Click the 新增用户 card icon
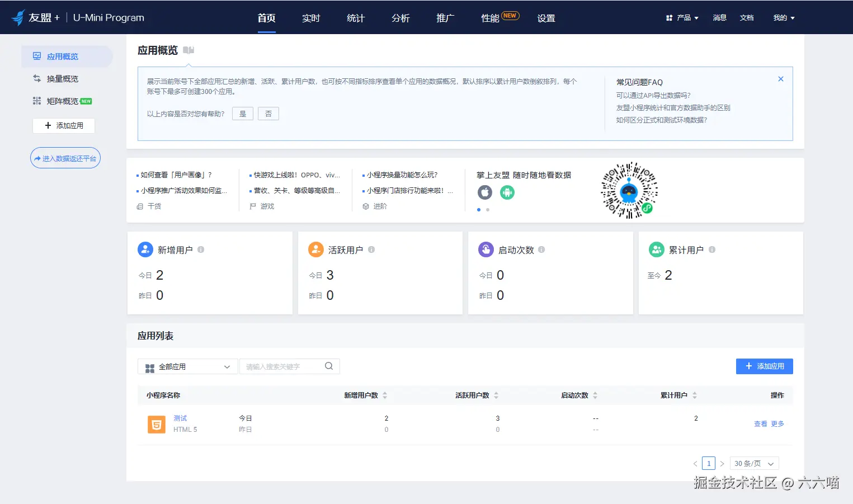This screenshot has height=504, width=853. click(145, 249)
